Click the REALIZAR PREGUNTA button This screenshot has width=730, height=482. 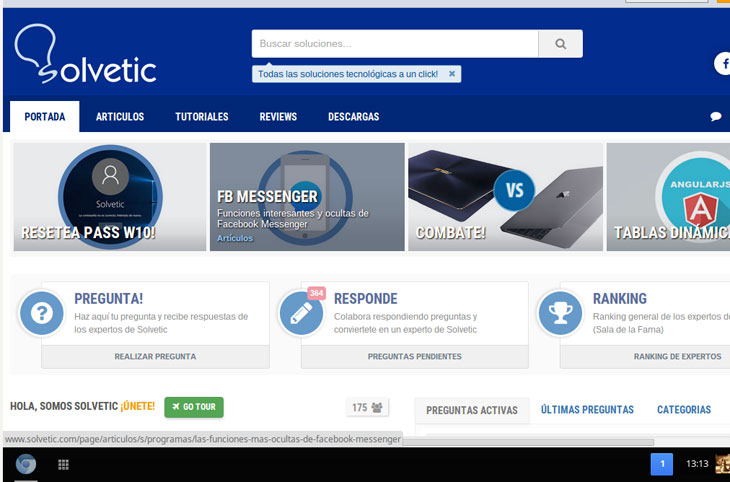point(155,357)
